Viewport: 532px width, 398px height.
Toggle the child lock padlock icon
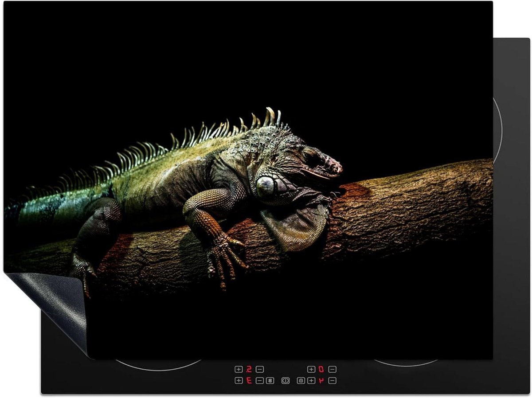(x=301, y=380)
